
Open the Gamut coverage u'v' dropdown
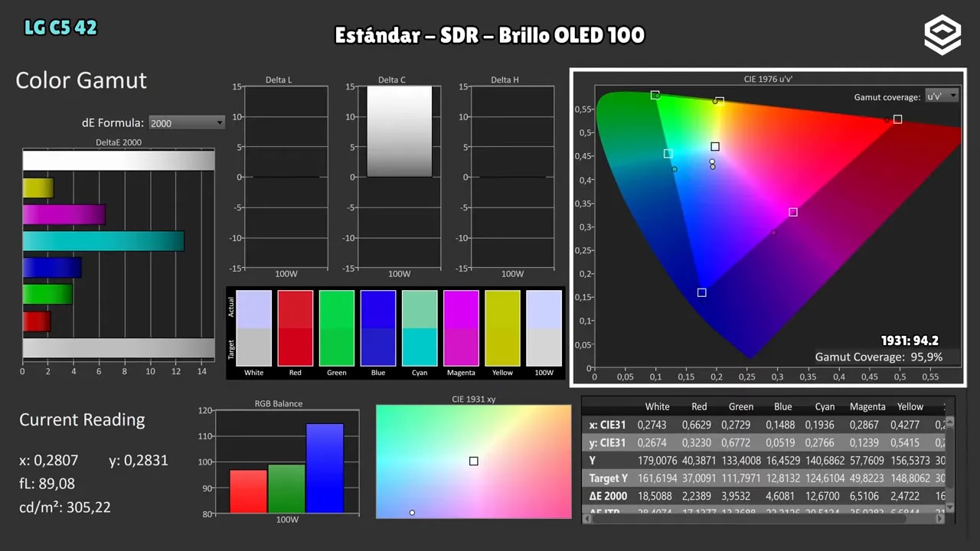point(942,96)
